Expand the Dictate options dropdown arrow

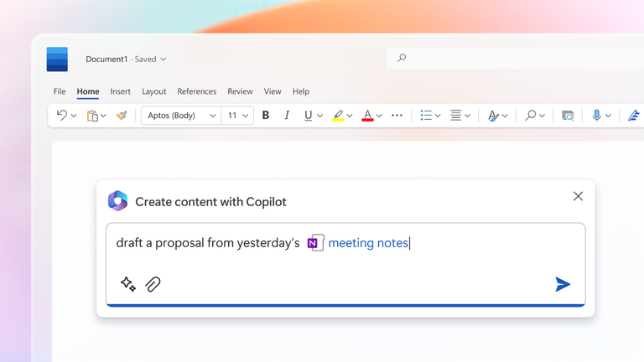pos(608,116)
